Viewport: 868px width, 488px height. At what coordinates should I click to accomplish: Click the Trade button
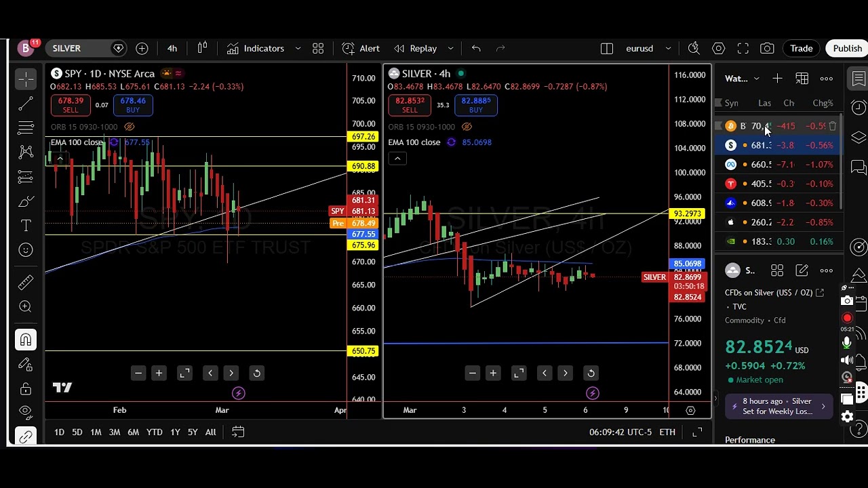pyautogui.click(x=801, y=48)
